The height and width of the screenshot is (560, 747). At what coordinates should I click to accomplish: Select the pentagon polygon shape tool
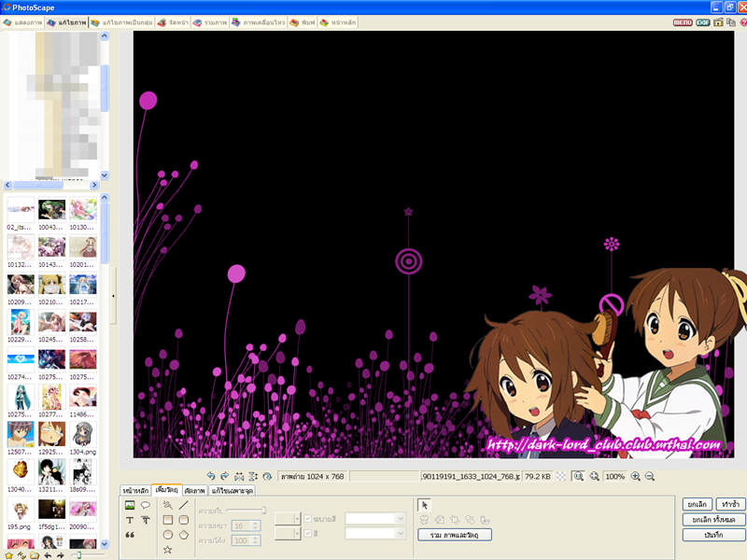coord(183,535)
